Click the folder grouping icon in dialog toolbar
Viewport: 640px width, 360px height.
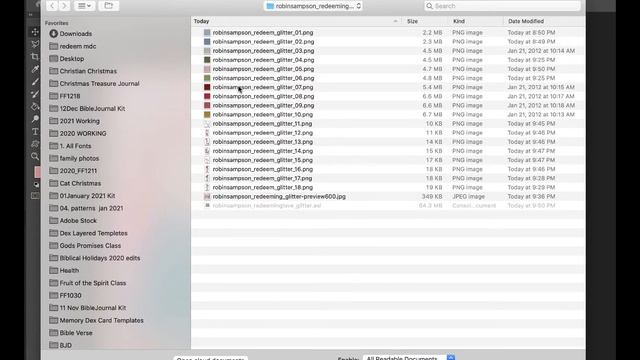109,6
